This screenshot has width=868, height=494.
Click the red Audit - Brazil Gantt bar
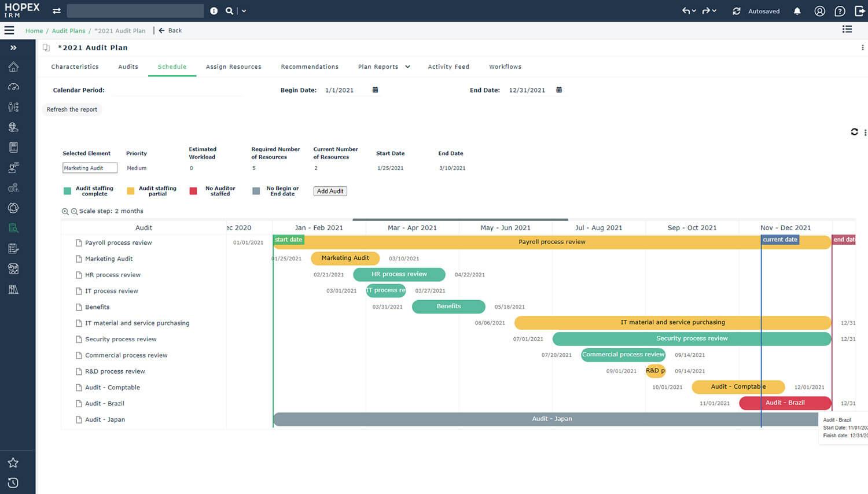coord(785,403)
